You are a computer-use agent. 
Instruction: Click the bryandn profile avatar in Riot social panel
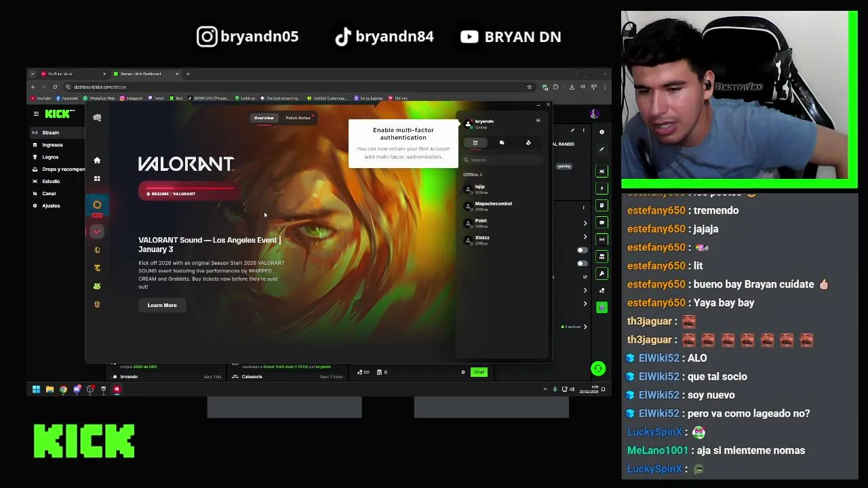(468, 123)
